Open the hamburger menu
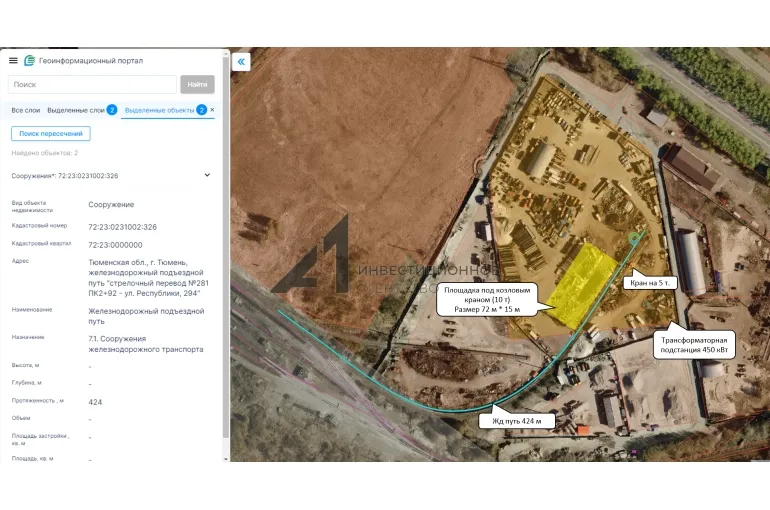The width and height of the screenshot is (770, 510). click(13, 61)
